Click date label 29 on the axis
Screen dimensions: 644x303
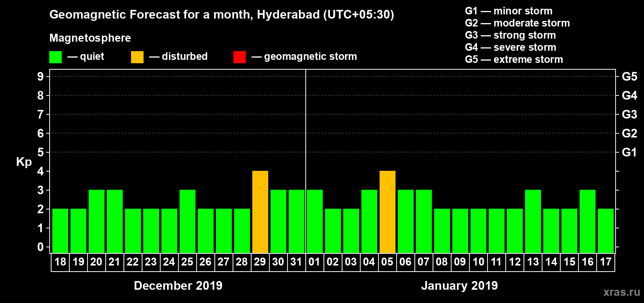pyautogui.click(x=260, y=262)
